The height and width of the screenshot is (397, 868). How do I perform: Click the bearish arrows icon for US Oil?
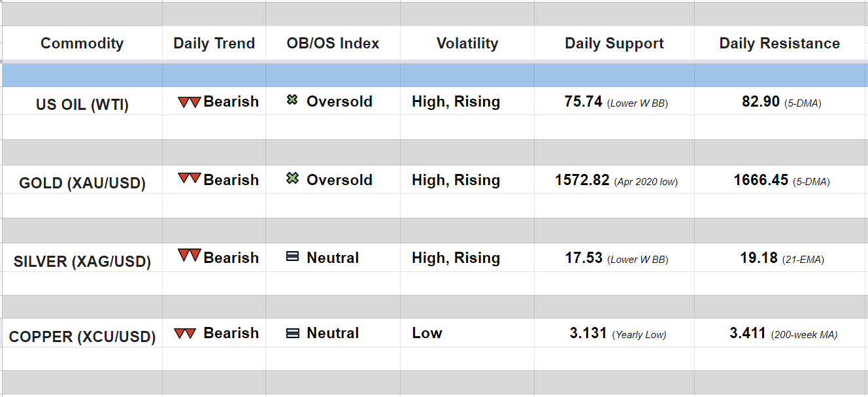pyautogui.click(x=189, y=102)
